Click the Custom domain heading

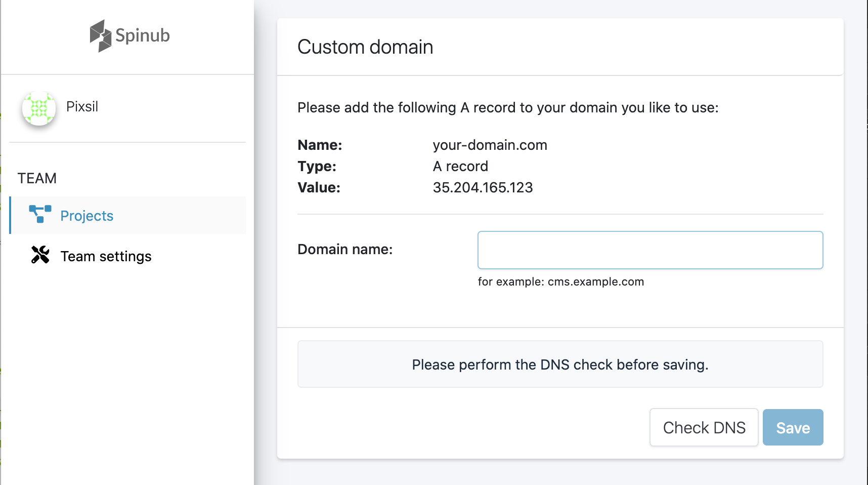pos(365,47)
